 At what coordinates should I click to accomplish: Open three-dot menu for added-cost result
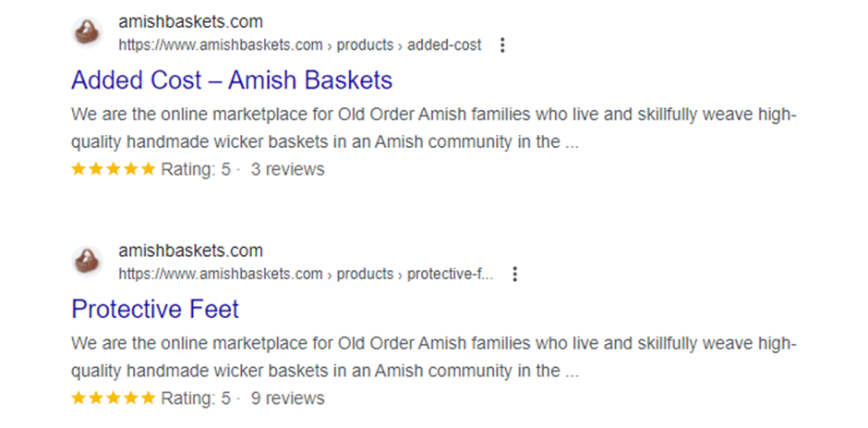[x=502, y=45]
